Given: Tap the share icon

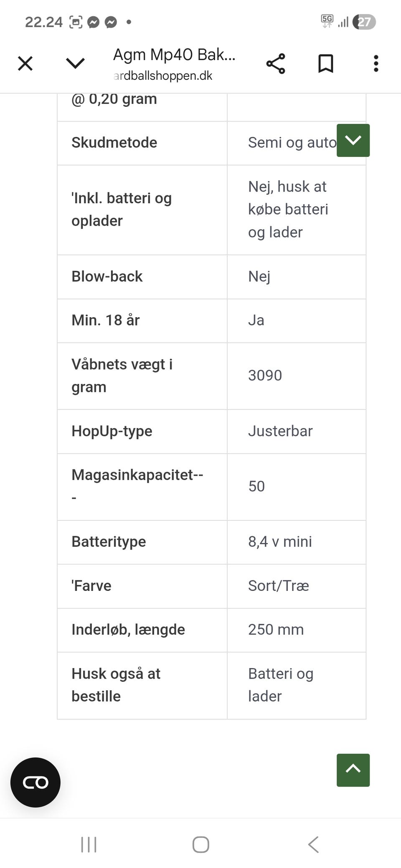Looking at the screenshot, I should 276,64.
